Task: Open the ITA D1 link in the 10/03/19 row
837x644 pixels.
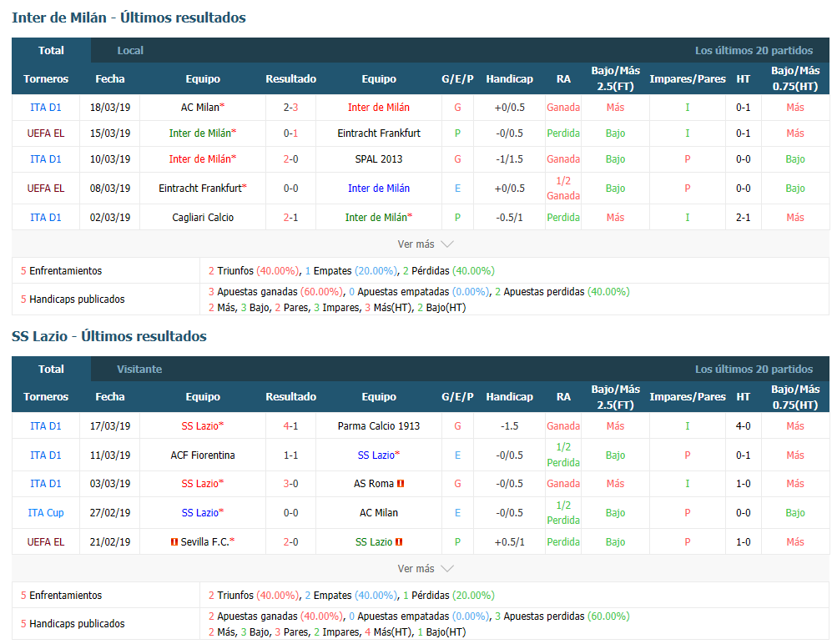Action: click(x=46, y=159)
